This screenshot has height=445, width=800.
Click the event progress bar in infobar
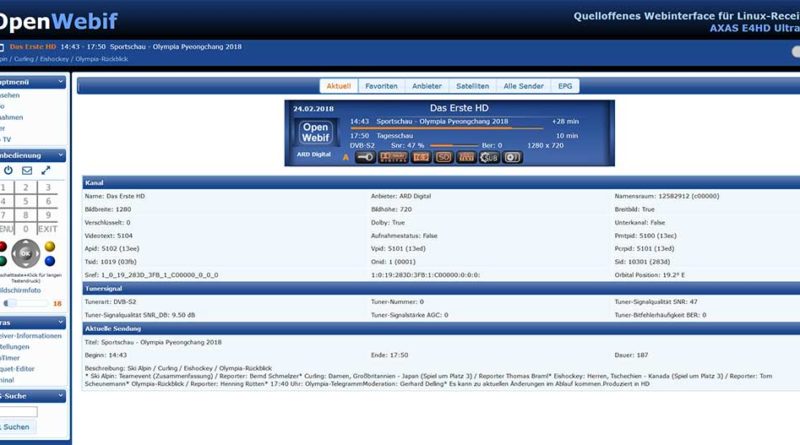[446, 129]
